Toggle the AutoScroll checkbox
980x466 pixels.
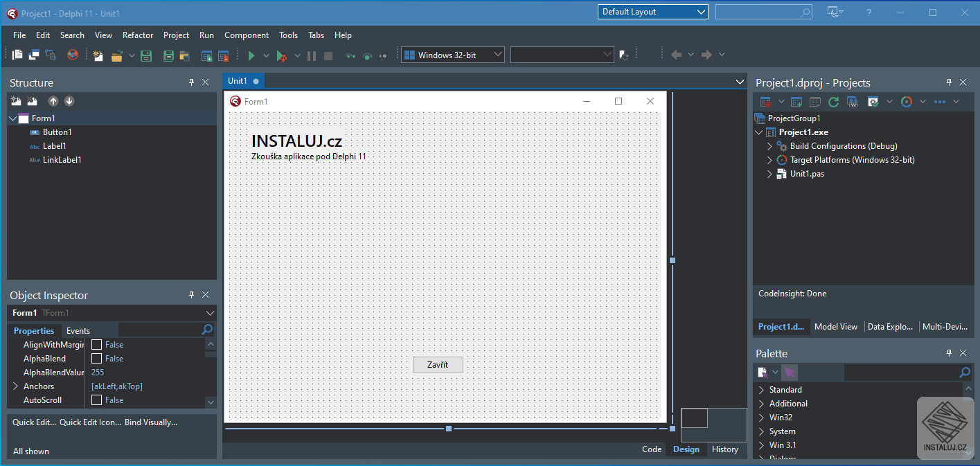97,400
